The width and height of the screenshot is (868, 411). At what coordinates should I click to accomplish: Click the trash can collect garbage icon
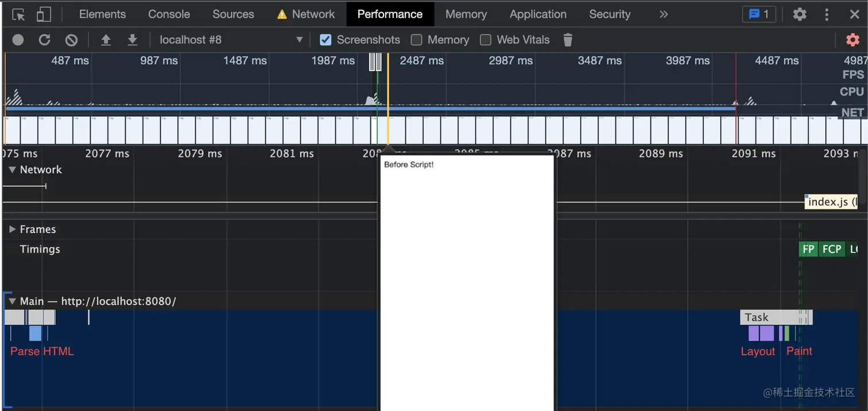click(x=568, y=40)
